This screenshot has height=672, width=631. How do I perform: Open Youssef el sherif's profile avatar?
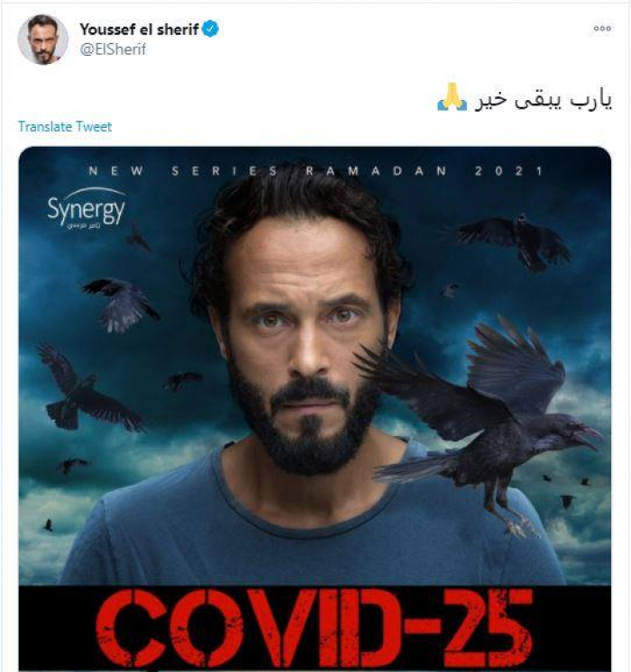[43, 40]
